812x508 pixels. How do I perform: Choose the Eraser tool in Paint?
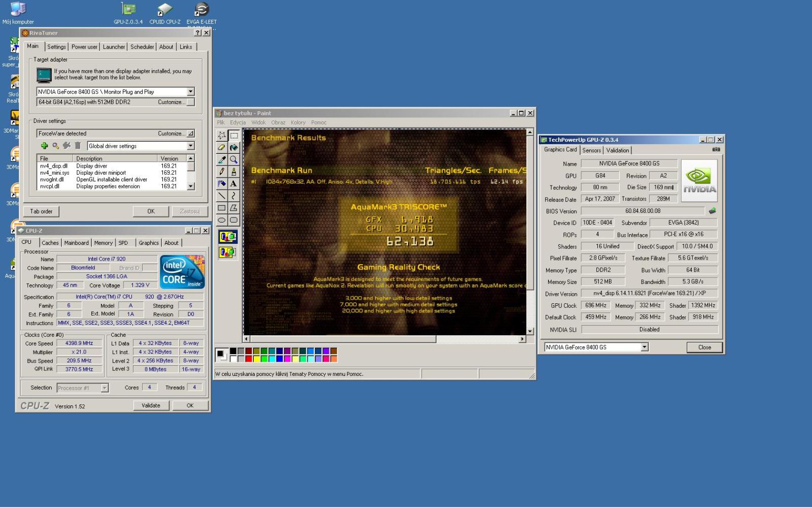[222, 147]
